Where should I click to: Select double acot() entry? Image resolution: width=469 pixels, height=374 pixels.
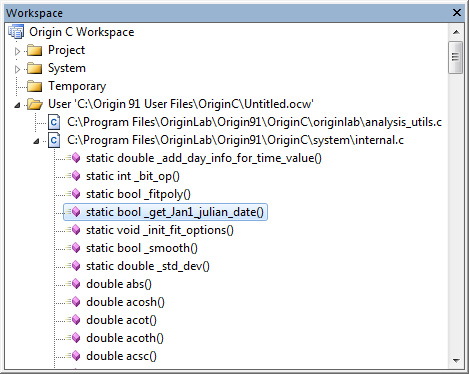[121, 320]
